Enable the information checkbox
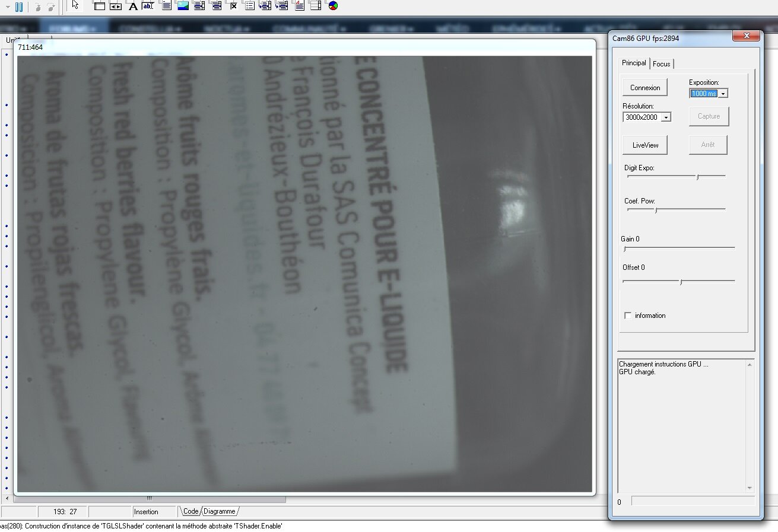 tap(628, 316)
